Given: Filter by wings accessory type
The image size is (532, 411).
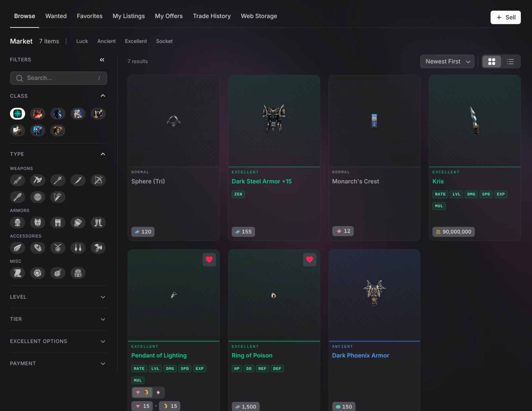Looking at the screenshot, I should click(x=17, y=248).
